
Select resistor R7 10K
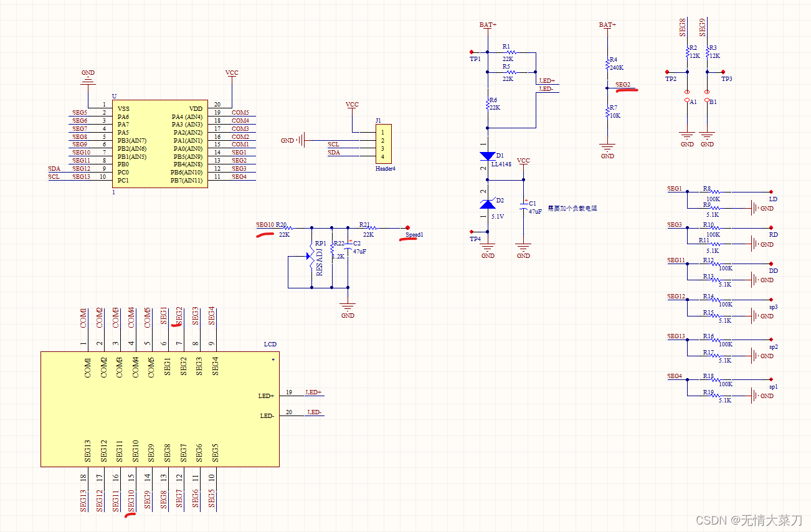click(607, 112)
